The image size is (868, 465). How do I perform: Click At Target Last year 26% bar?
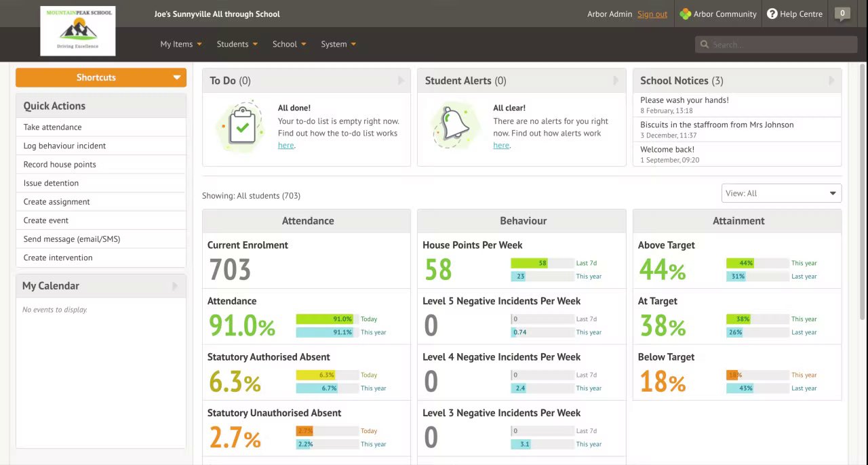coord(757,333)
